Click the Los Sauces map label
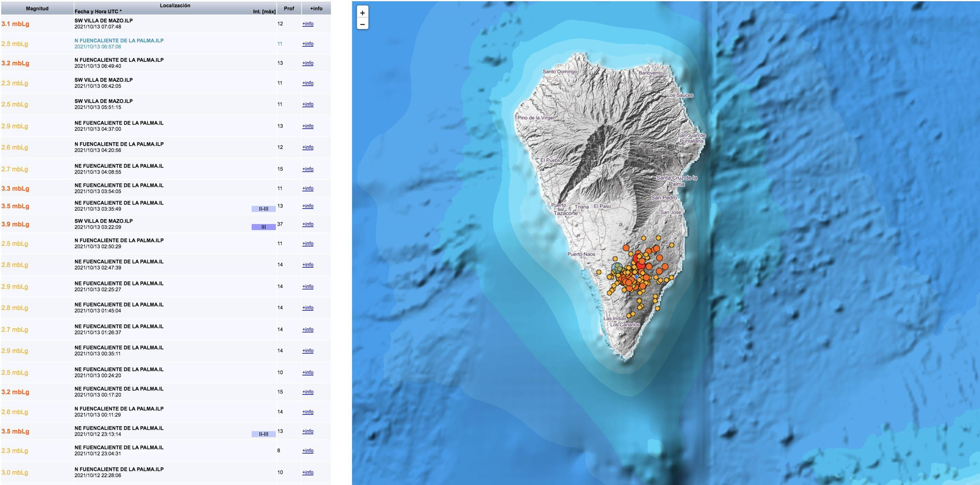 [x=680, y=95]
